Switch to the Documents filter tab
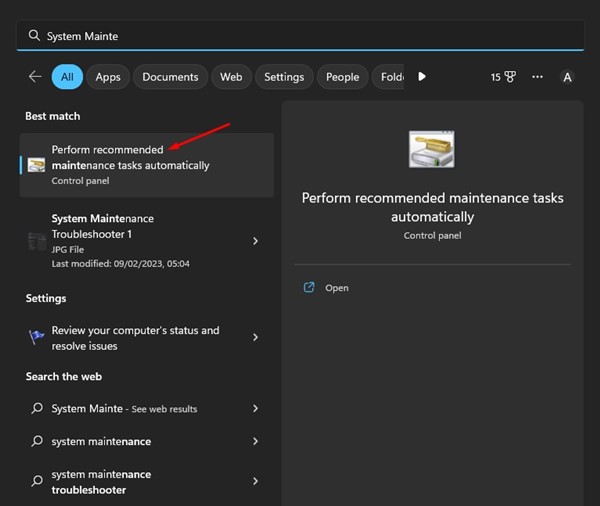 pos(170,77)
